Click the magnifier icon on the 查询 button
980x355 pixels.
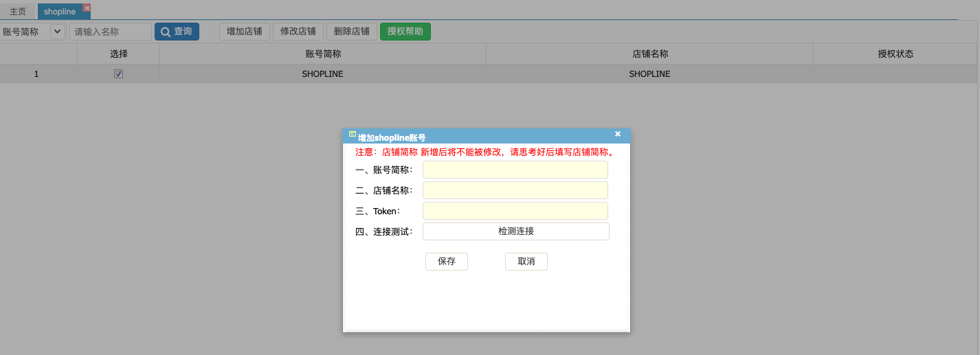coord(166,32)
